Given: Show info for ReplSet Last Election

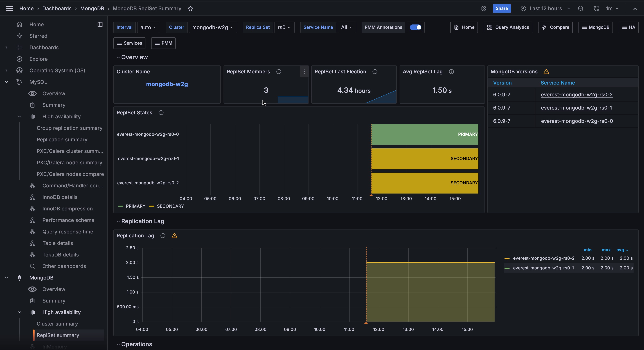Looking at the screenshot, I should (x=375, y=72).
